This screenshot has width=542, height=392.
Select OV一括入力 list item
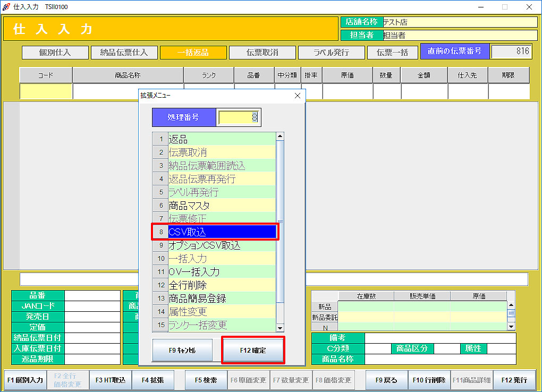222,272
